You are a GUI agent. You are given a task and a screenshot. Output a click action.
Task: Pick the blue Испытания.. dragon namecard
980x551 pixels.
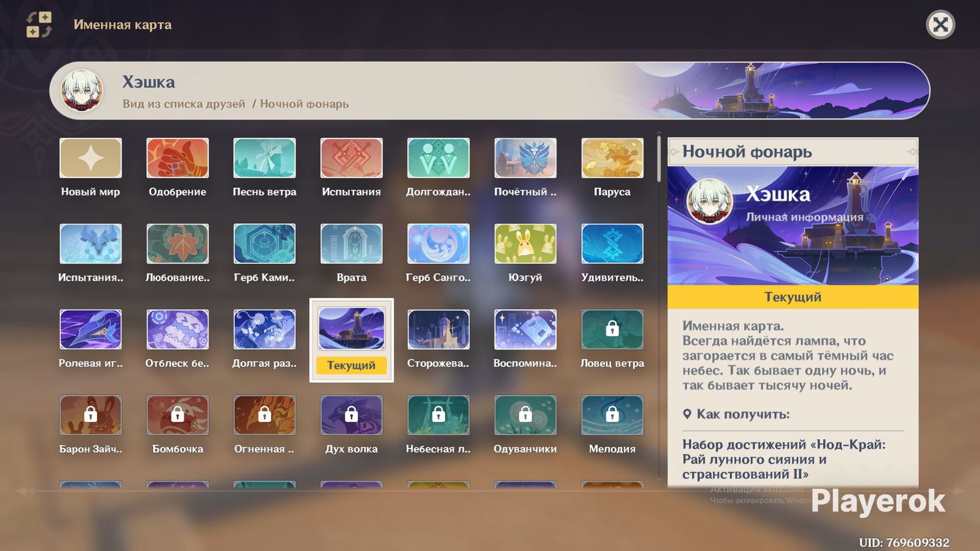(90, 244)
